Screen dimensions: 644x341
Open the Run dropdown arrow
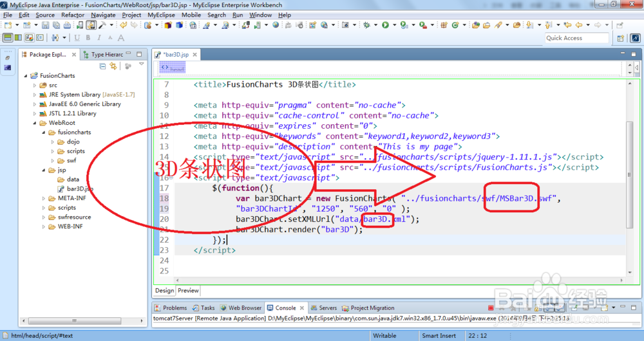394,25
